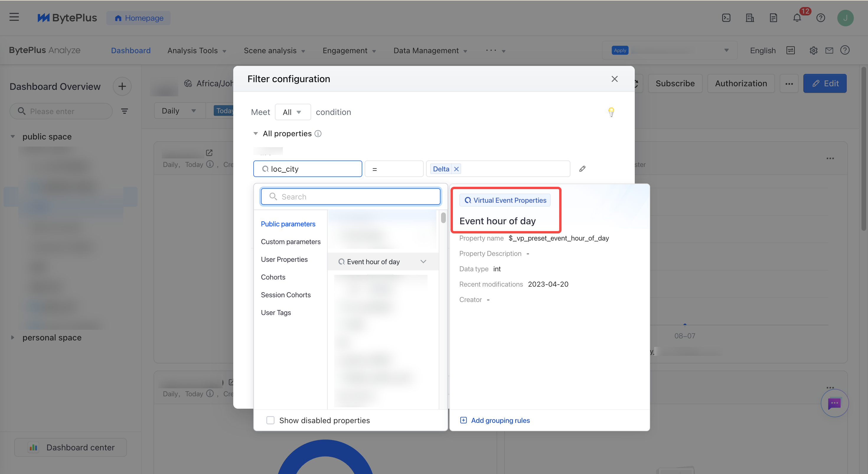Open the Data Management menu

tap(430, 51)
